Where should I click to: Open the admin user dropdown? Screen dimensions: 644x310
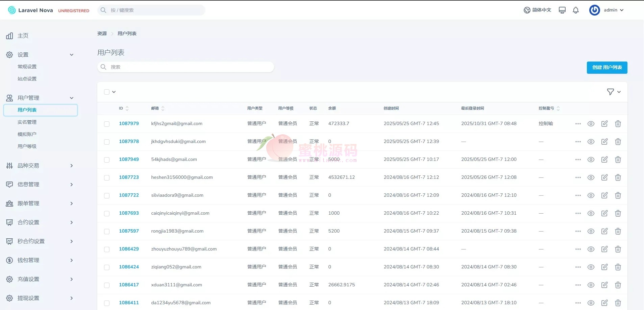607,10
